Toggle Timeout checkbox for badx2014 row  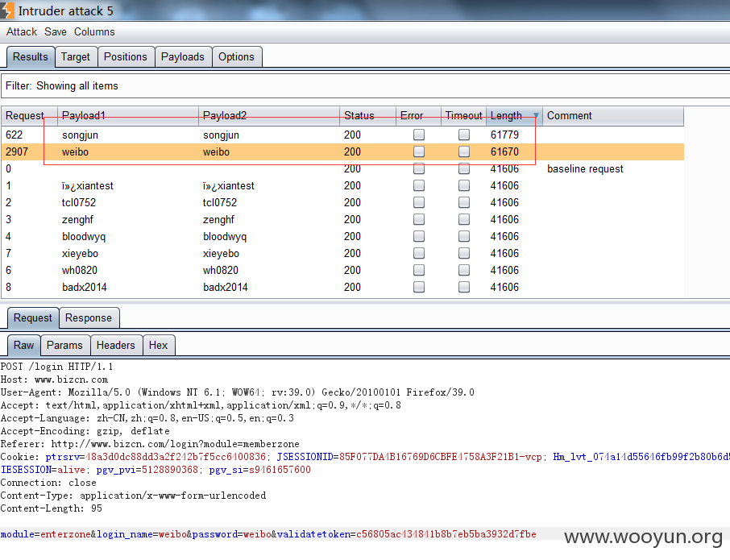point(464,287)
